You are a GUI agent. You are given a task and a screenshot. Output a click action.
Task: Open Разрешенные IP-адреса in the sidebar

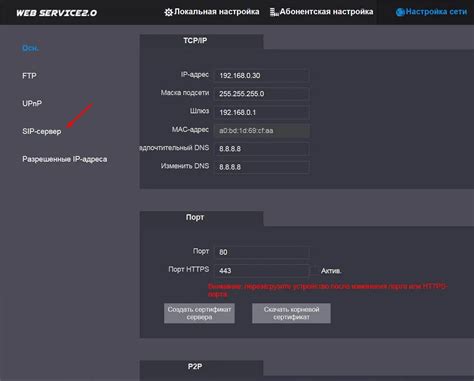[65, 159]
